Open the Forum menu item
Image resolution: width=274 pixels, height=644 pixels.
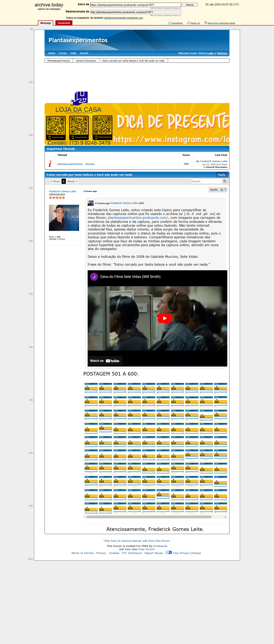coord(63,53)
